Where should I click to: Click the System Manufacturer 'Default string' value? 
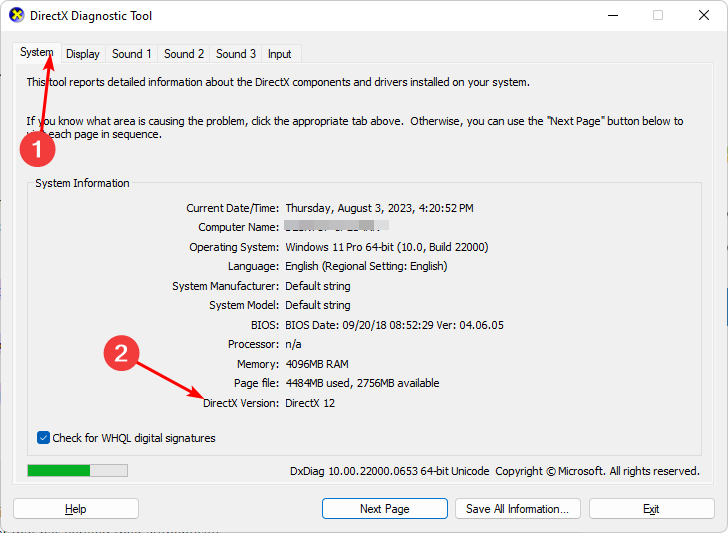(318, 286)
